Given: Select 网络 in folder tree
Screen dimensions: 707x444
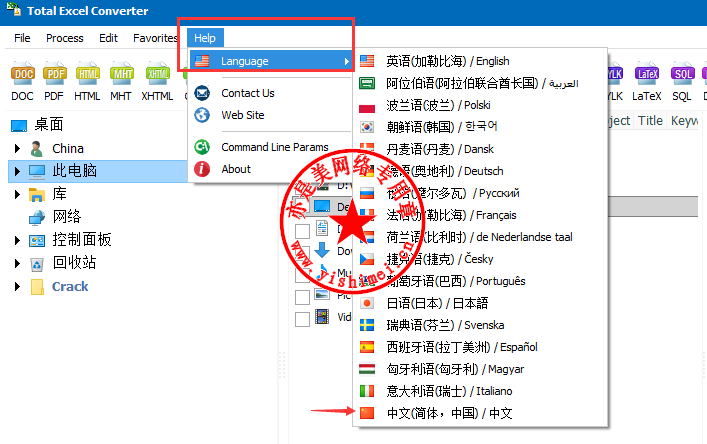Looking at the screenshot, I should (67, 217).
